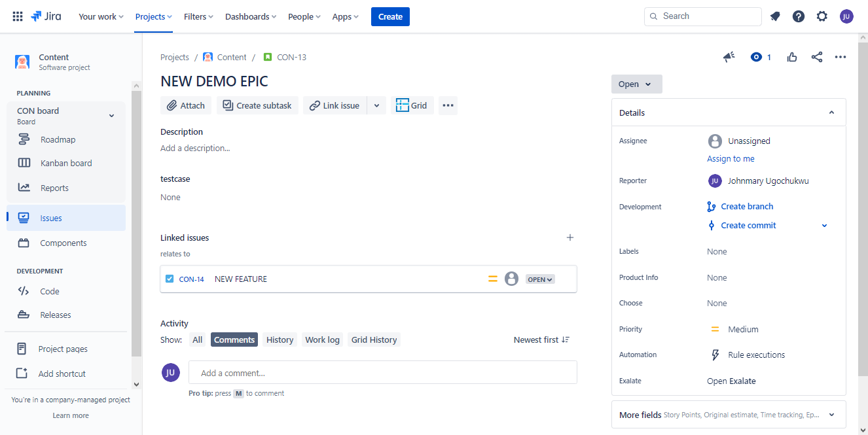Switch to the History tab in Activity
Image resolution: width=868 pixels, height=435 pixels.
pos(280,339)
